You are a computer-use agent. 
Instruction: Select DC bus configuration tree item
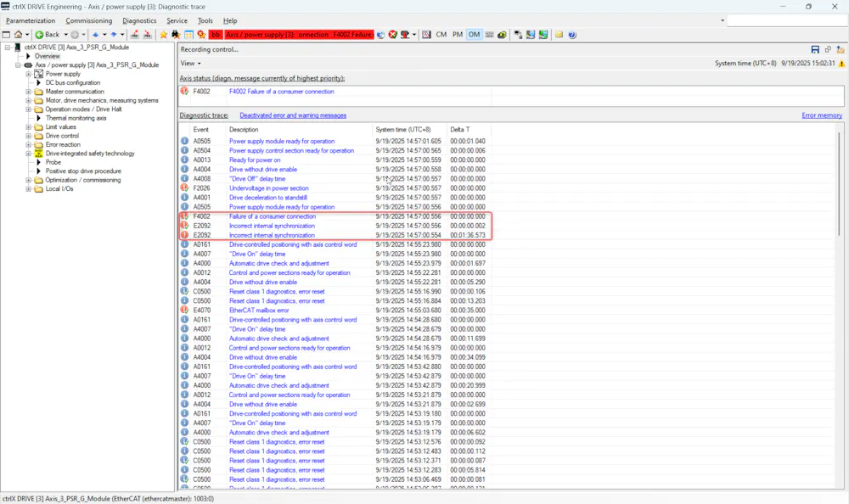click(x=72, y=83)
